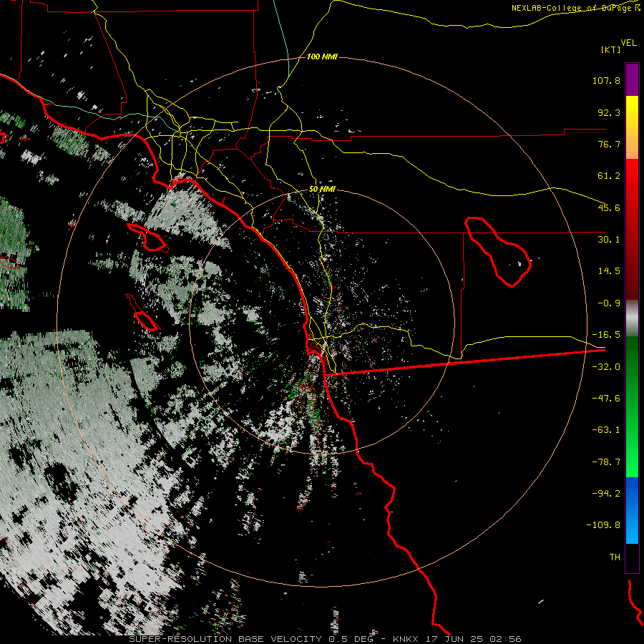Click the -0.9 velocity scale value
The height and width of the screenshot is (644, 644).
(609, 303)
